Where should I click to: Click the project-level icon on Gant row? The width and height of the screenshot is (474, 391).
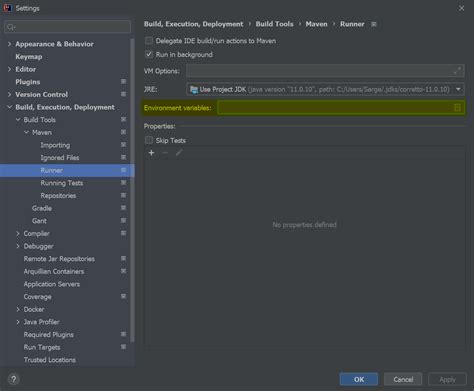click(123, 221)
